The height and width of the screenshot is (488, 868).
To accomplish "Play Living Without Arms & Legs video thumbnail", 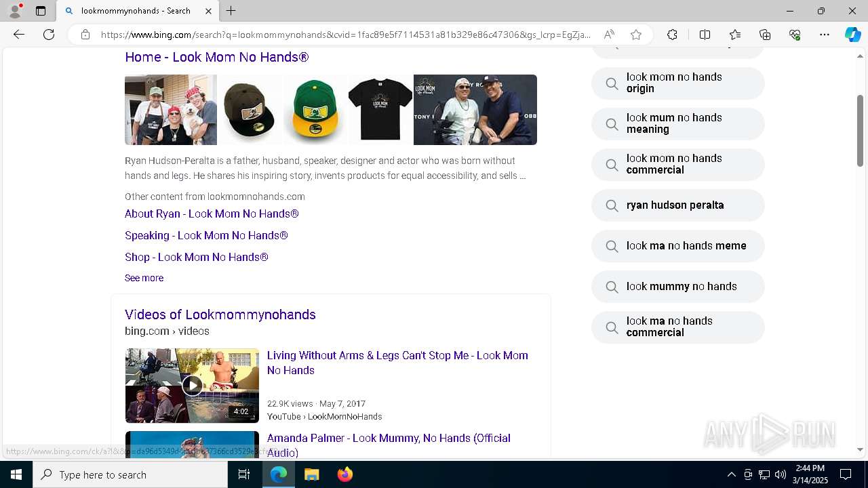I will (x=192, y=385).
